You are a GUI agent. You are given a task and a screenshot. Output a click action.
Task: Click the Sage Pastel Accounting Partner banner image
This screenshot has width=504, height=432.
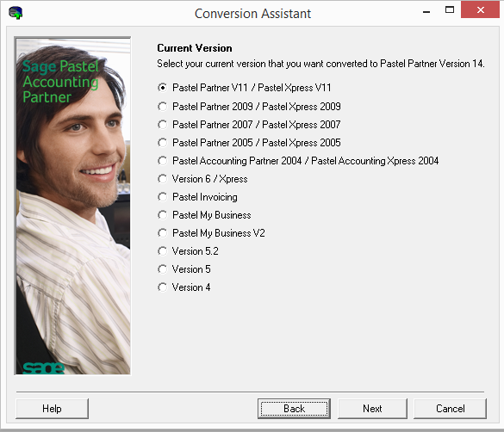(73, 206)
